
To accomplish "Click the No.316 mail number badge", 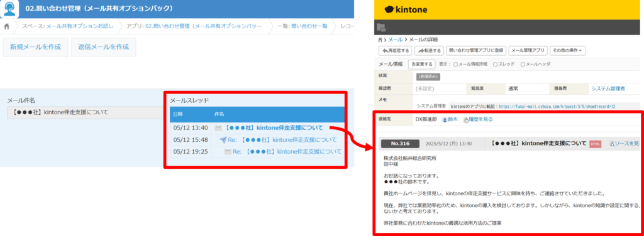I will 401,144.
